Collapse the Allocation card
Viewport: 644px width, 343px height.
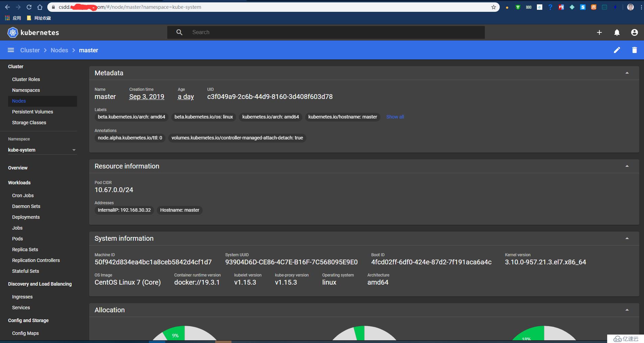(627, 310)
